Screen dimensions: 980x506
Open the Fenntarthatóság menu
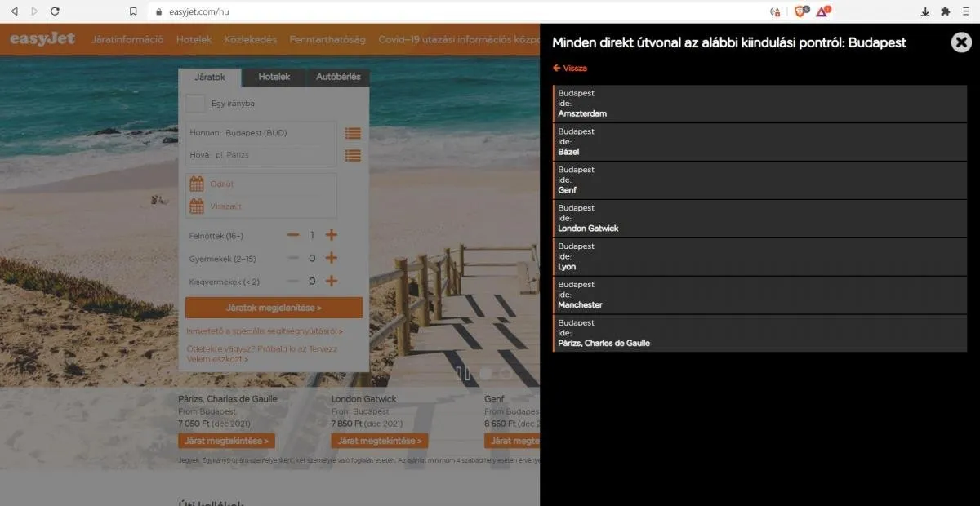[327, 39]
